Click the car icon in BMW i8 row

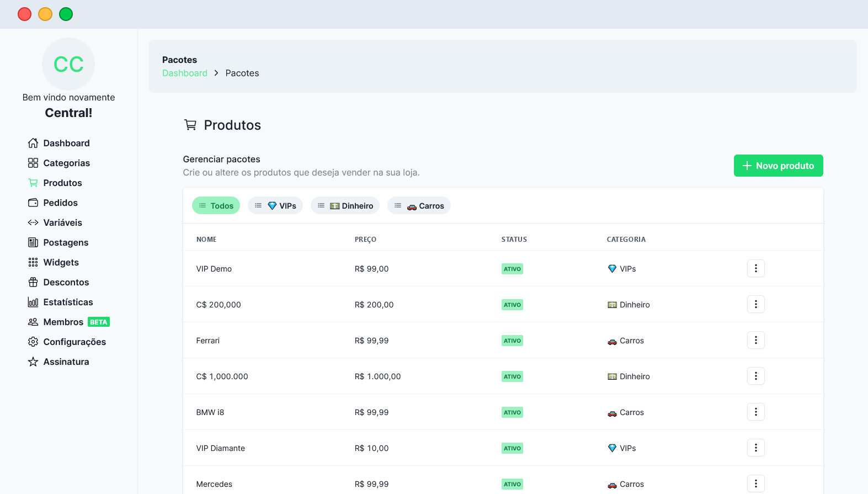click(612, 413)
